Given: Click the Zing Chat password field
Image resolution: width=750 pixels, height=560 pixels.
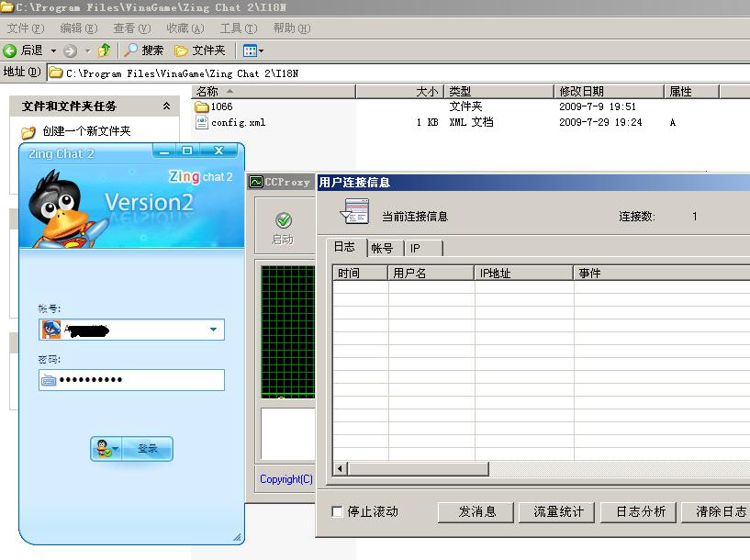Looking at the screenshot, I should 131,380.
